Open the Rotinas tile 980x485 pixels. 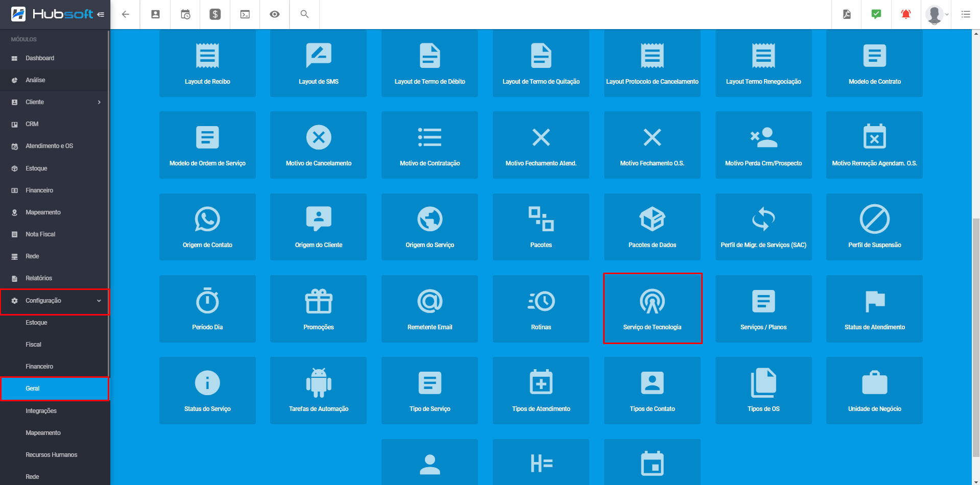(541, 309)
